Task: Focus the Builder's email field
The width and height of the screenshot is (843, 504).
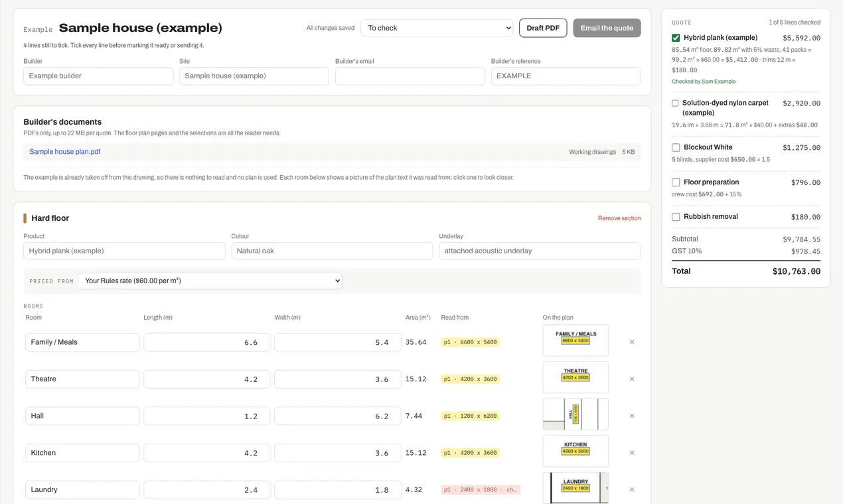Action: [410, 76]
